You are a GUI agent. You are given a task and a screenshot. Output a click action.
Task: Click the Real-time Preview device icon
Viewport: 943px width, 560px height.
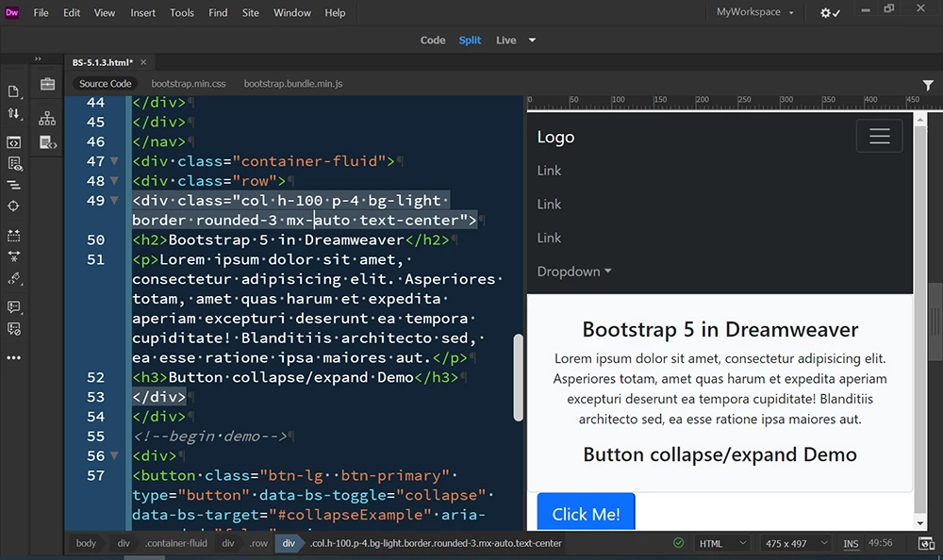coord(926,544)
